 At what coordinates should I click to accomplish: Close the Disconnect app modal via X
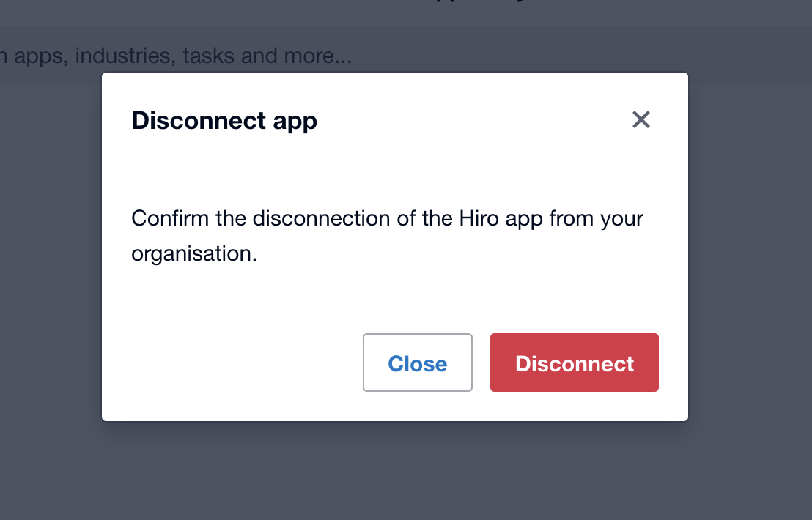[x=641, y=119]
